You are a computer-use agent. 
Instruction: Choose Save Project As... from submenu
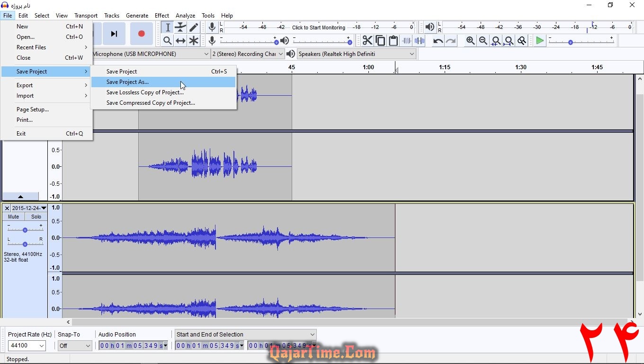pyautogui.click(x=127, y=82)
